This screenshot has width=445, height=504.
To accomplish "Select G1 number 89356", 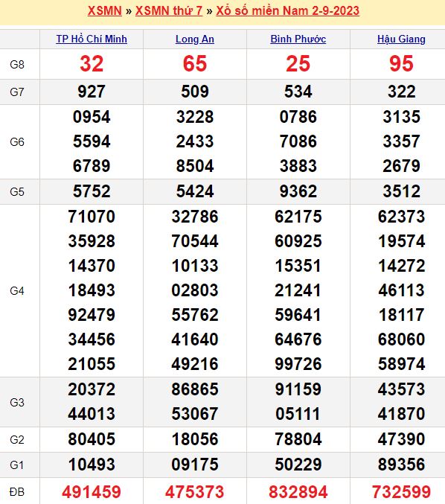I will coord(401,465).
